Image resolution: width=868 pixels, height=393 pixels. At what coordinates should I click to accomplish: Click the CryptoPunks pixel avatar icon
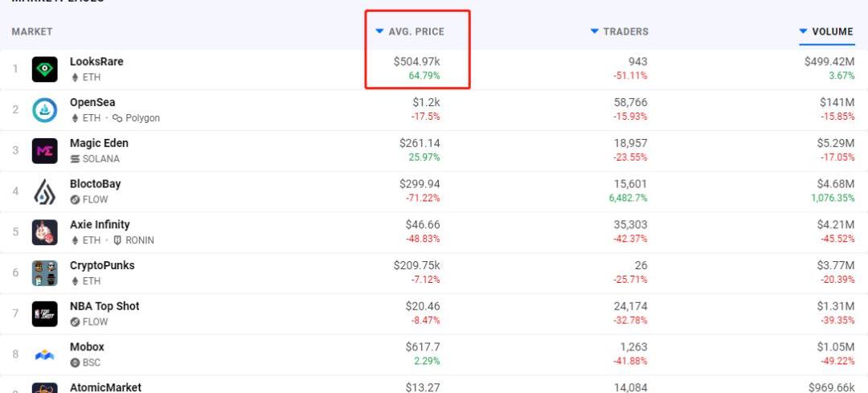tap(44, 273)
